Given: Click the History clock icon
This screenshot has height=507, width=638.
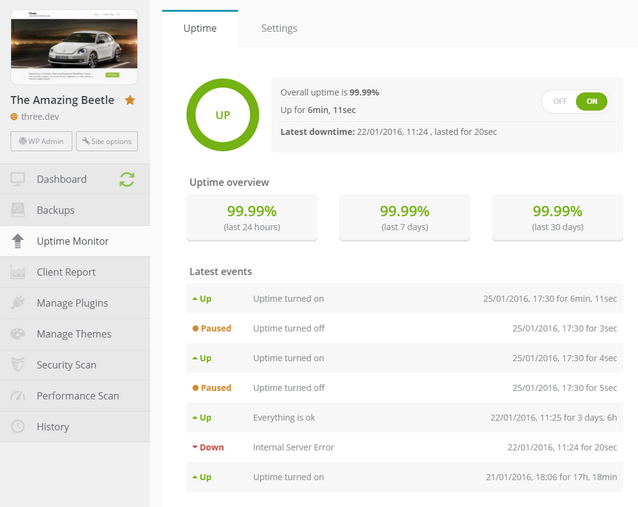Looking at the screenshot, I should (18, 427).
